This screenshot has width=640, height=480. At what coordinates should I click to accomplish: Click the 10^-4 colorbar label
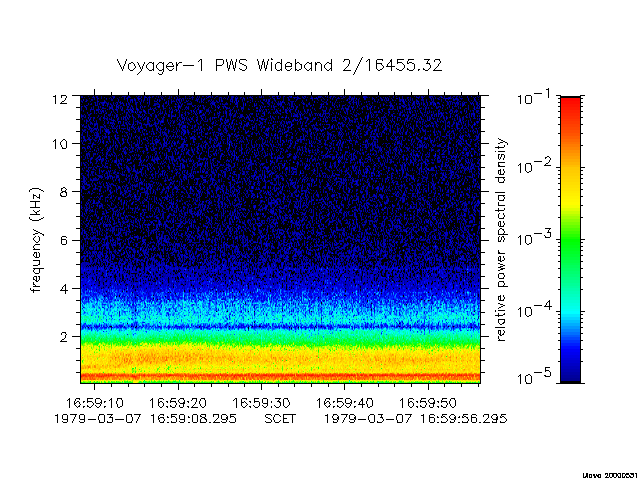point(534,309)
